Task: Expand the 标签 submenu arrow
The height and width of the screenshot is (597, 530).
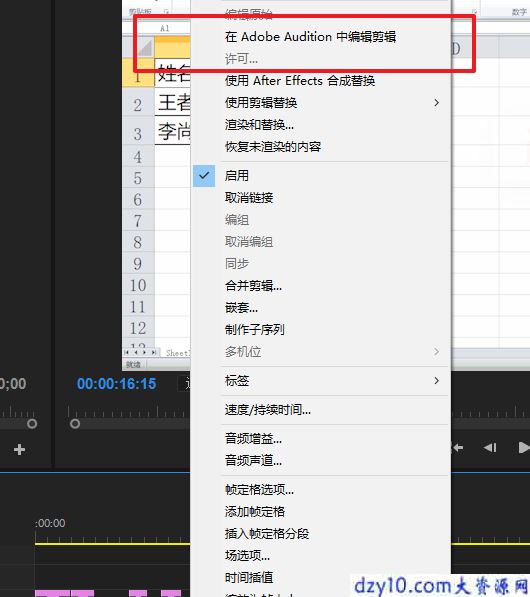Action: pyautogui.click(x=437, y=380)
